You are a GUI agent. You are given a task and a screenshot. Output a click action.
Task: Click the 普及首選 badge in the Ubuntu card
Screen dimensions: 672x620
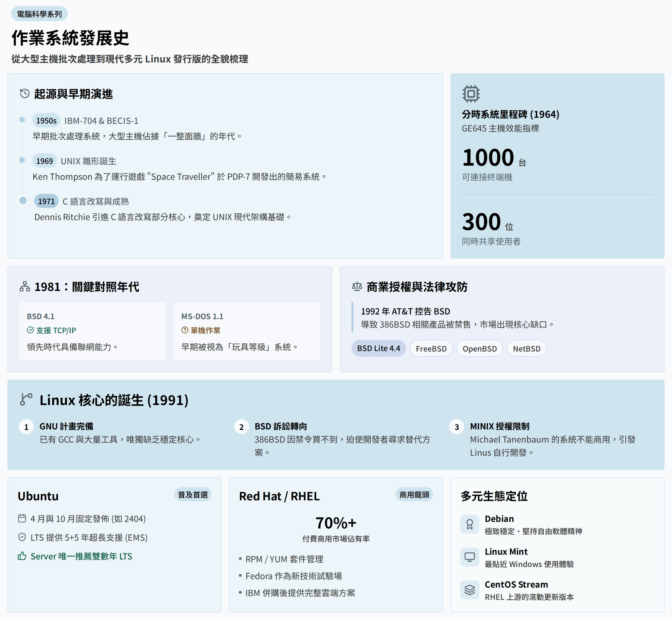(193, 495)
